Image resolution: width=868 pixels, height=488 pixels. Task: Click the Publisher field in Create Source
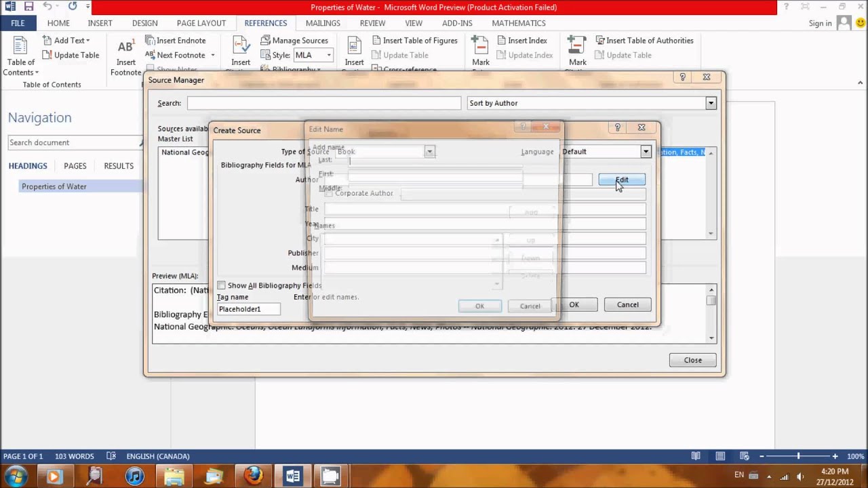point(485,253)
